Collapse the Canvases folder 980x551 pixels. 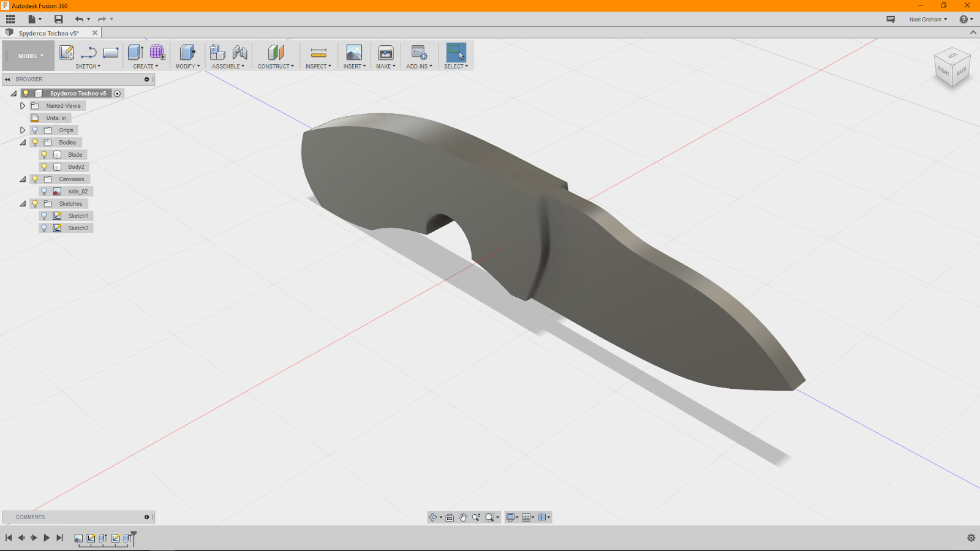click(x=23, y=179)
